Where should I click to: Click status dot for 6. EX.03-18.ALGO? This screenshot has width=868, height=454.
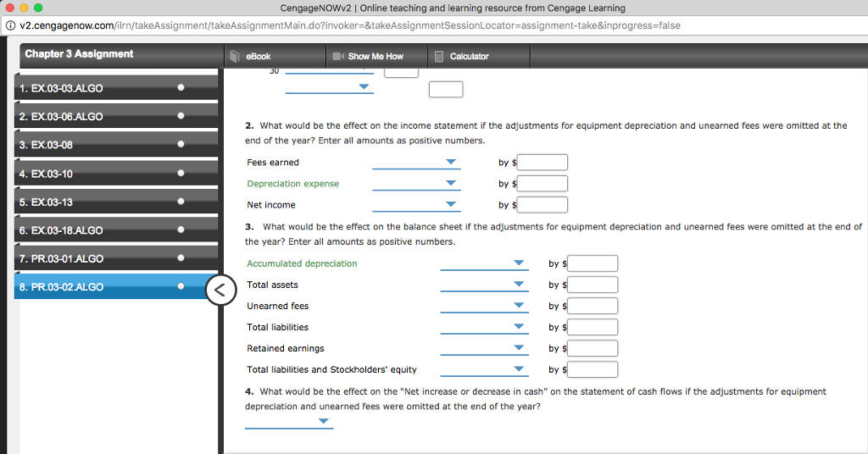[x=181, y=230]
